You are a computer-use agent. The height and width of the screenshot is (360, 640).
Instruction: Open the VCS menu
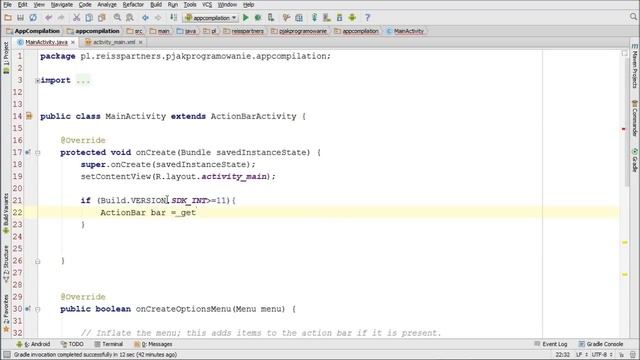pos(207,5)
